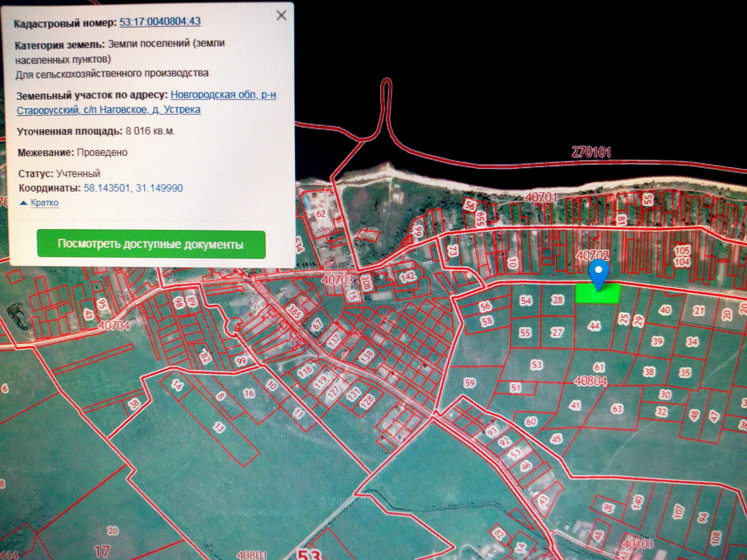
Task: Close the cadastral info popup
Action: tap(281, 16)
